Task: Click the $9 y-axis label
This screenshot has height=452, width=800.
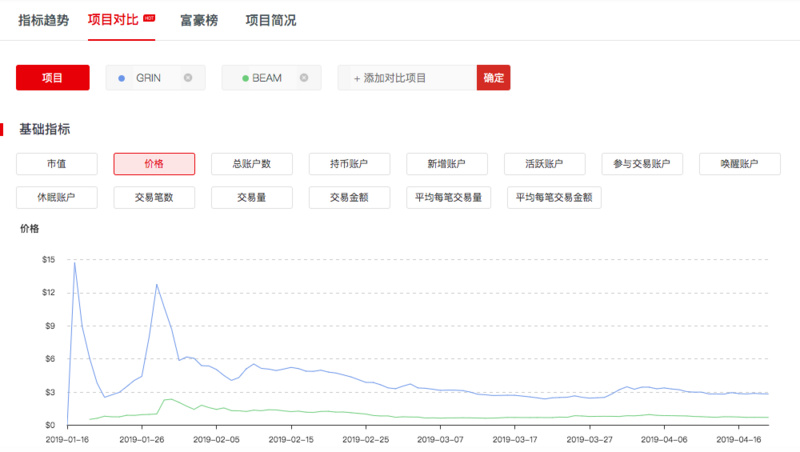Action: [50, 325]
